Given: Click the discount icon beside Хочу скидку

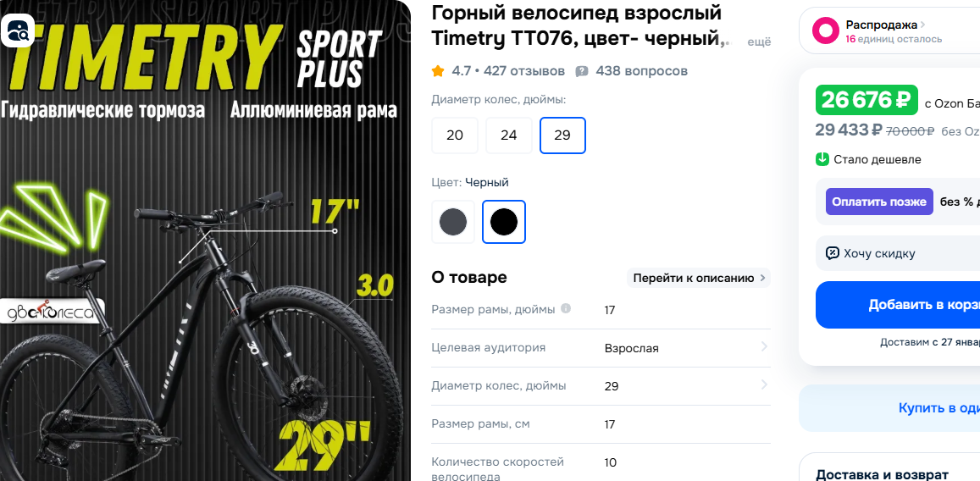Looking at the screenshot, I should coord(832,253).
